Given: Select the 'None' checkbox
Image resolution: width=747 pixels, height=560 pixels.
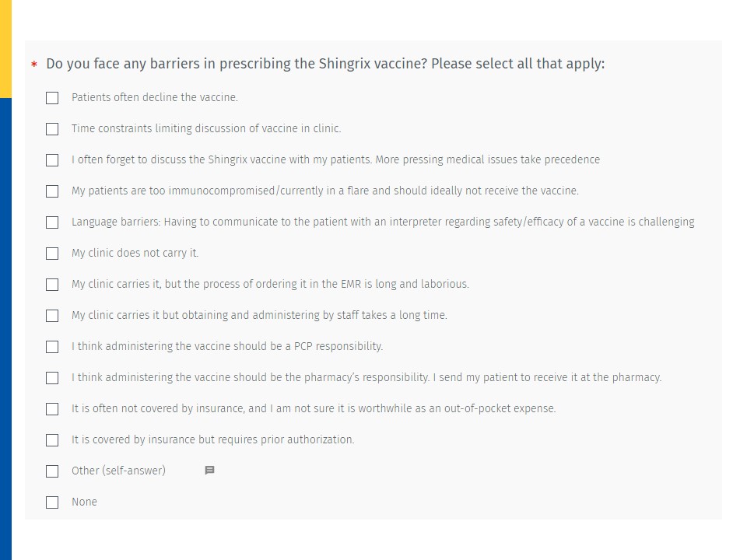Looking at the screenshot, I should 52,502.
